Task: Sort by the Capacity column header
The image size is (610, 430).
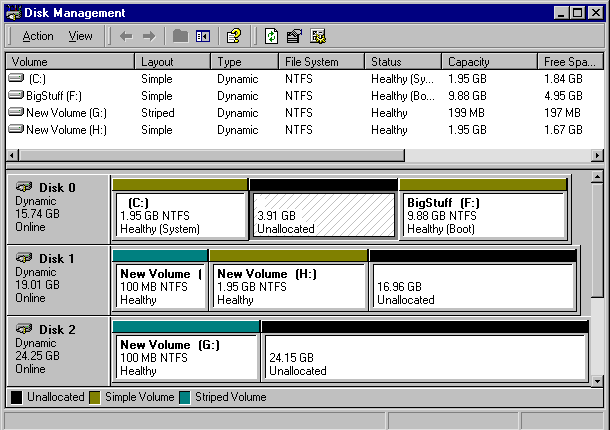Action: 489,61
